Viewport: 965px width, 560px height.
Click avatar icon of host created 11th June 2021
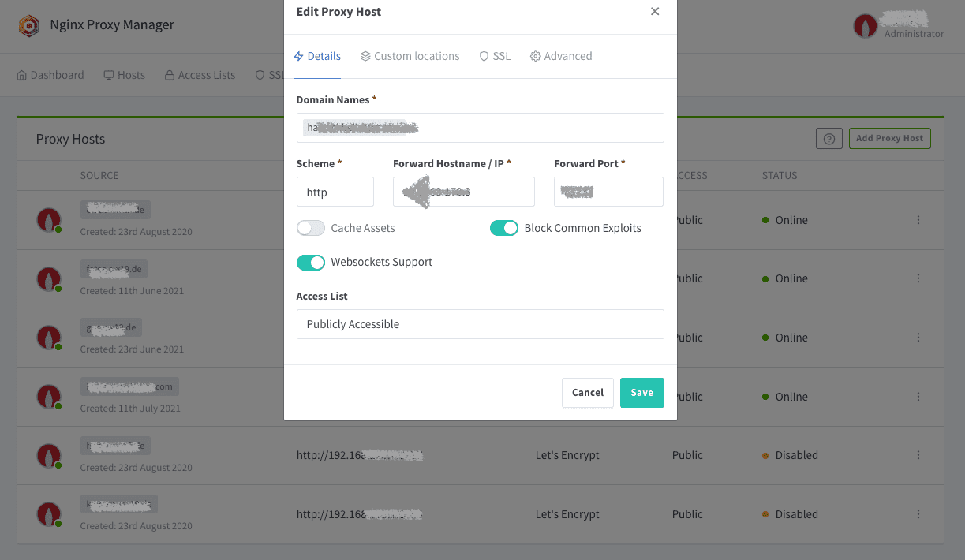49,278
